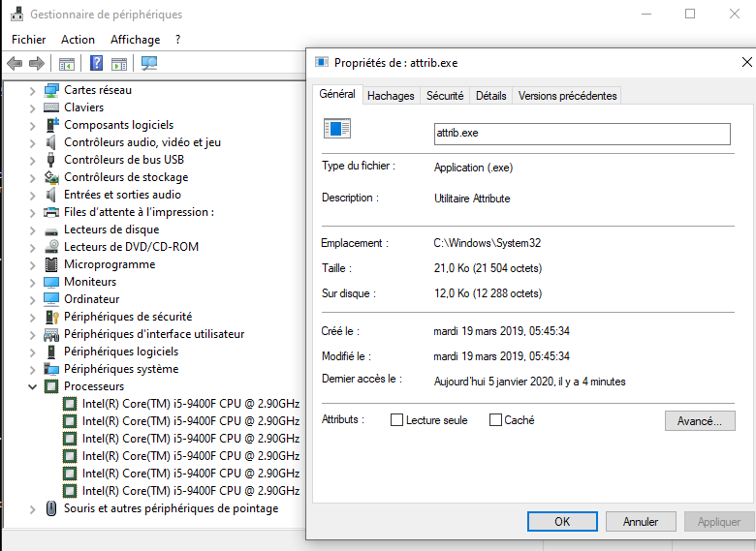756x551 pixels.
Task: Open the Action menu
Action: click(79, 40)
